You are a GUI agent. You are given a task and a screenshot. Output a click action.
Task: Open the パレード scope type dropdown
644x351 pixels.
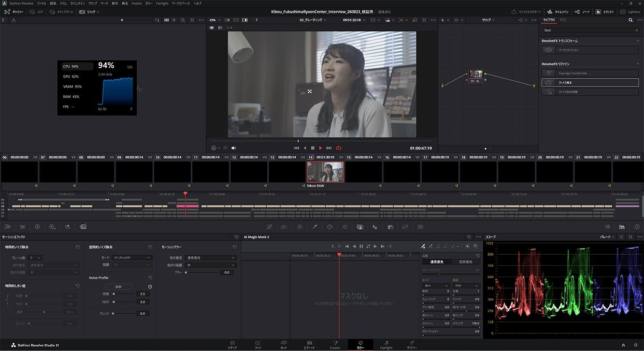[x=607, y=237]
